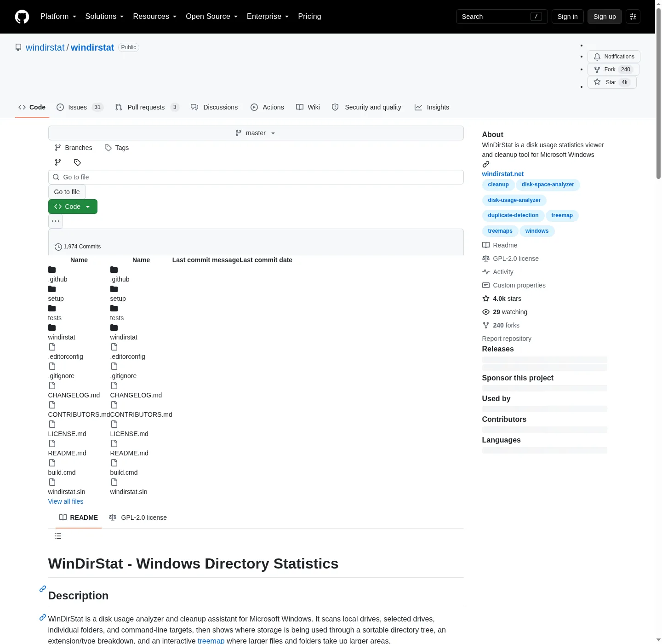Click the Sign up button
Image resolution: width=662 pixels, height=644 pixels.
(605, 17)
